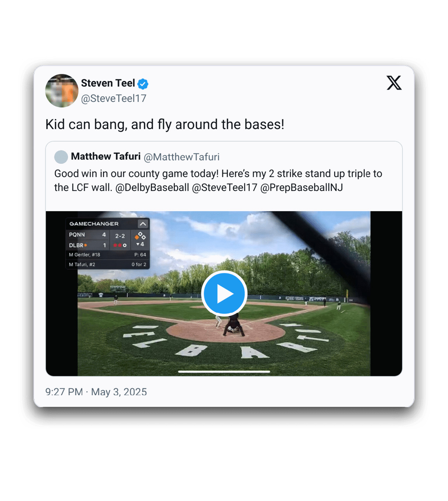Click the 9:27 PM May 3 timestamp

(x=96, y=392)
